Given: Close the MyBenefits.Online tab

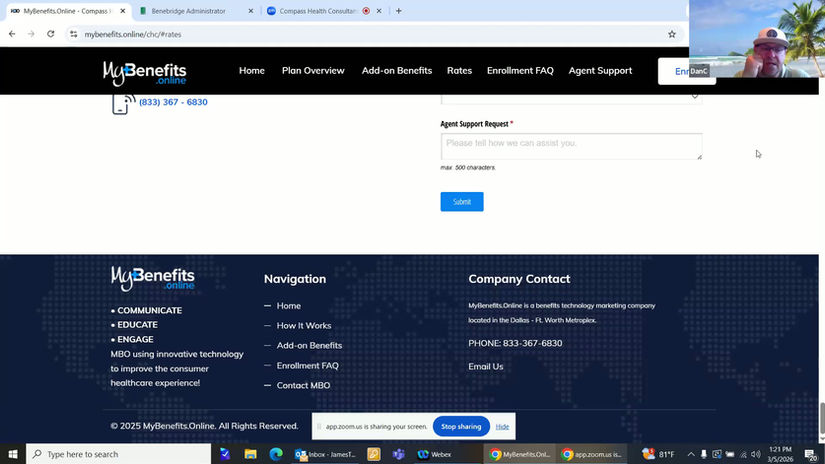Looking at the screenshot, I should 123,11.
